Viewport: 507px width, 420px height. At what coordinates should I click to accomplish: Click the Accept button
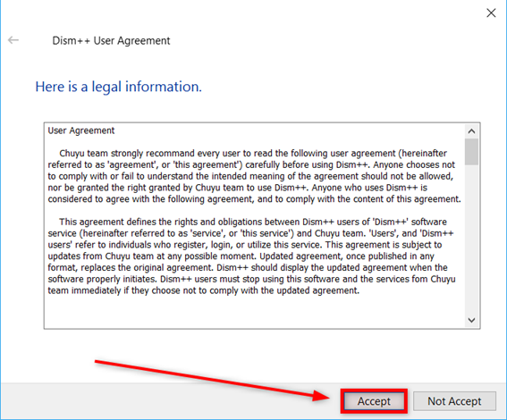point(374,401)
